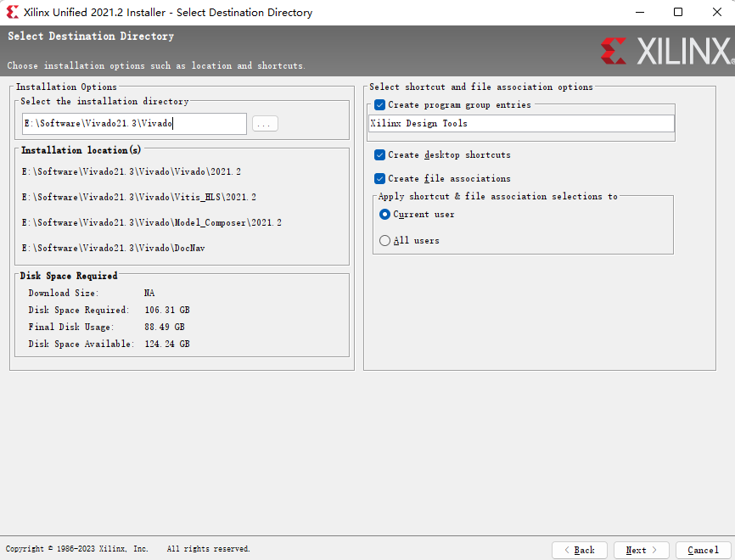735x560 pixels.
Task: Select the Current user radio button
Action: coord(384,215)
